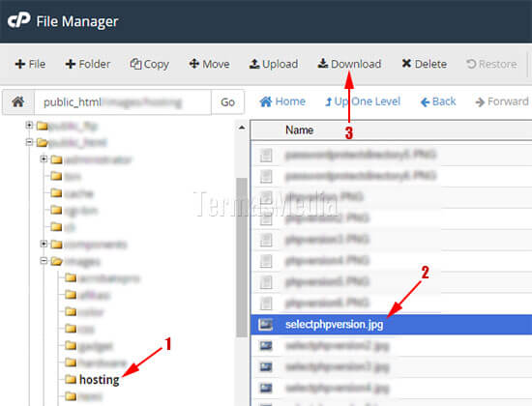The width and height of the screenshot is (532, 406).
Task: Click the Go button
Action: click(227, 102)
